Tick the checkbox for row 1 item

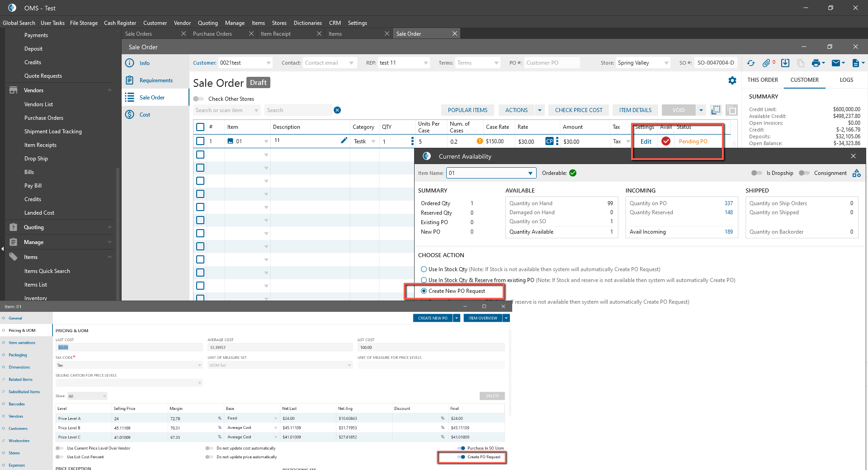pyautogui.click(x=200, y=141)
